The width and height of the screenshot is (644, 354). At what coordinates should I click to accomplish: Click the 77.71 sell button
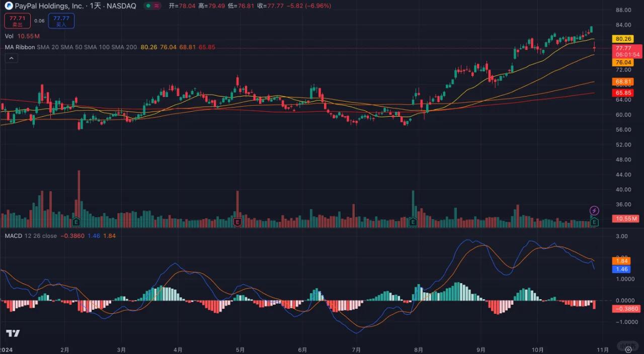point(18,21)
